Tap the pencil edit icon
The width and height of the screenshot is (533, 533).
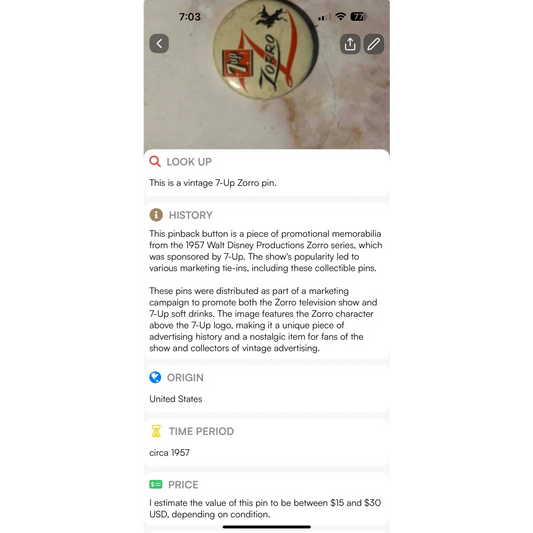pos(374,44)
